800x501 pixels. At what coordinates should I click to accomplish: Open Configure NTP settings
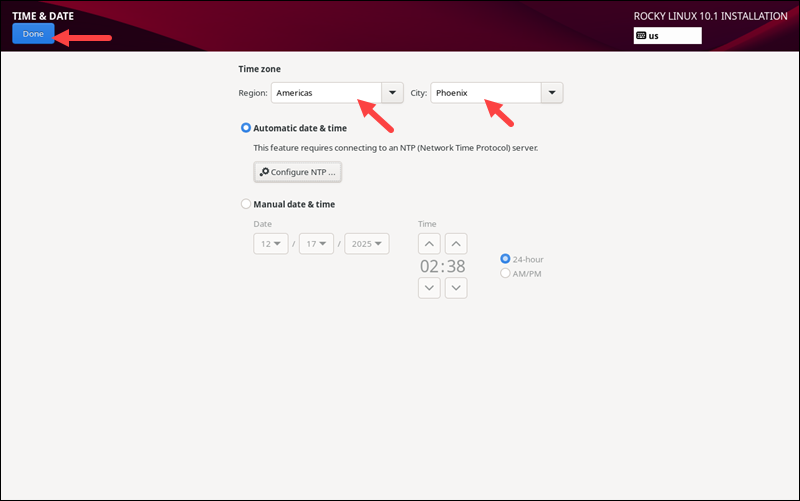(x=297, y=172)
